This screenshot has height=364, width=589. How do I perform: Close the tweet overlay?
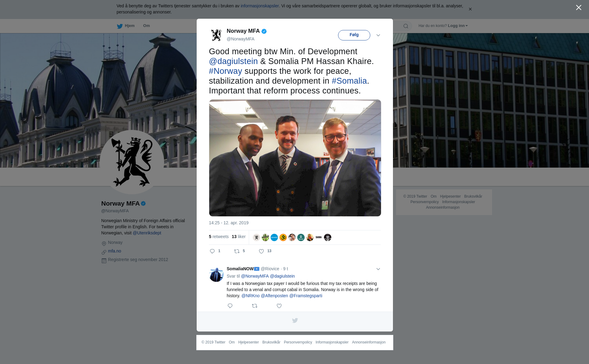point(579,8)
